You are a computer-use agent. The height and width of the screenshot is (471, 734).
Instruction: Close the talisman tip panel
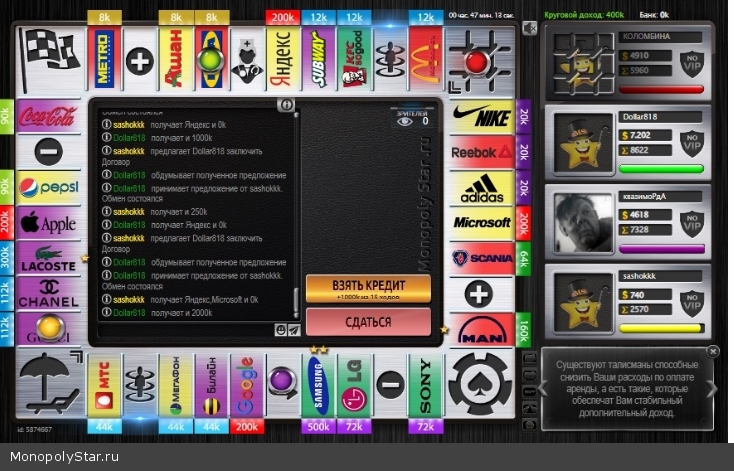point(712,351)
